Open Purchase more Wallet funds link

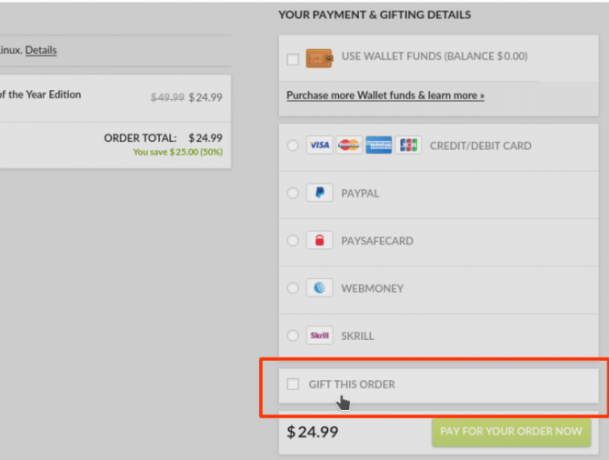point(385,96)
